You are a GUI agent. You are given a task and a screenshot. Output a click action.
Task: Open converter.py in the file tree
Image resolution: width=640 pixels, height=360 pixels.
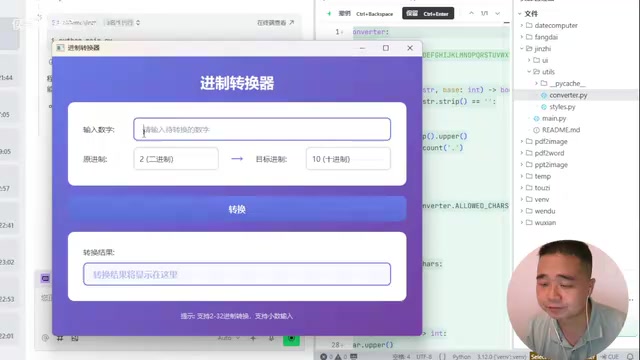pyautogui.click(x=568, y=95)
